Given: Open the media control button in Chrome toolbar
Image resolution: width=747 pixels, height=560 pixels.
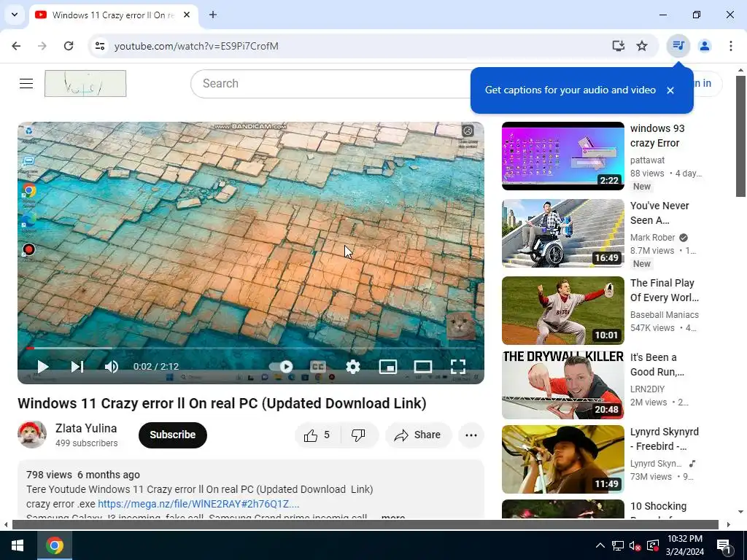Looking at the screenshot, I should click(x=678, y=46).
